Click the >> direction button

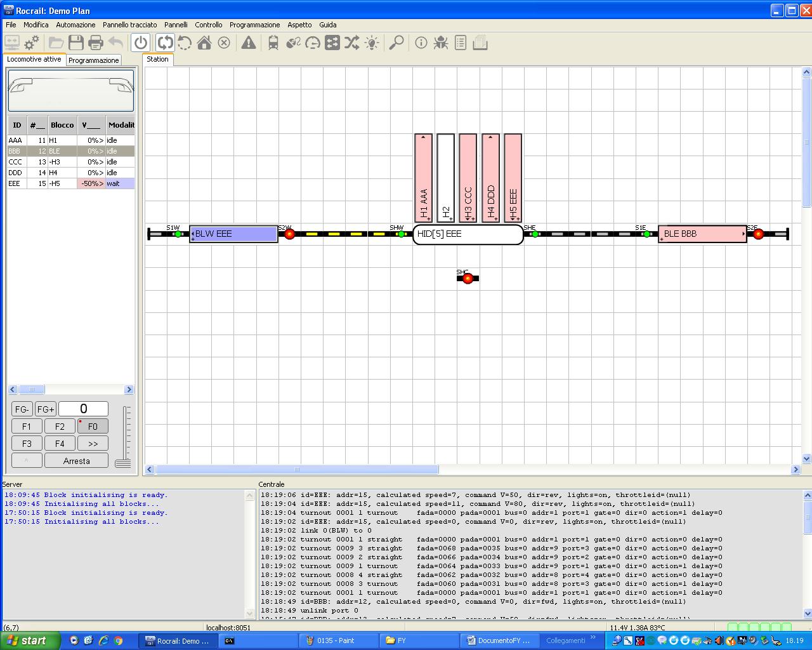tap(93, 444)
